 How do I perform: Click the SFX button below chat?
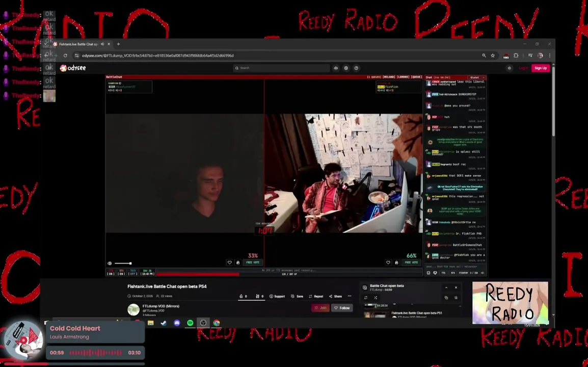pyautogui.click(x=452, y=273)
